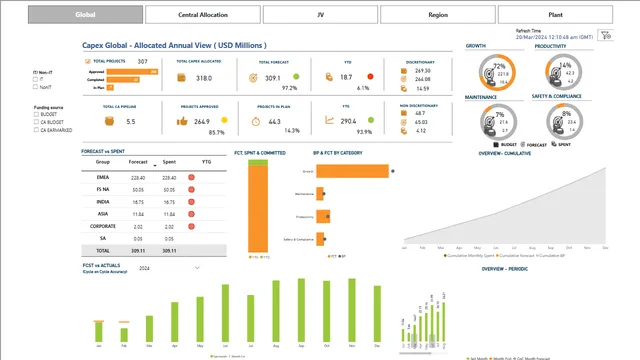This screenshot has height=360, width=640.
Task: Switch to the JV tab
Action: [x=320, y=15]
